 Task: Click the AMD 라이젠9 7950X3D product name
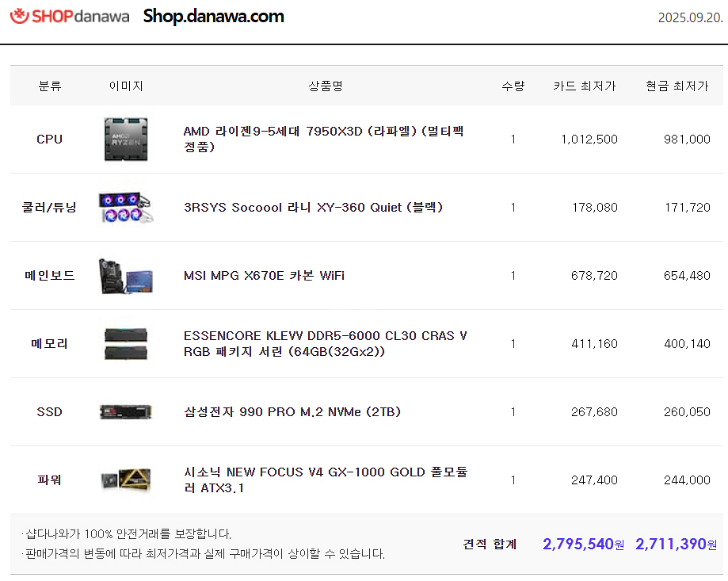(323, 139)
